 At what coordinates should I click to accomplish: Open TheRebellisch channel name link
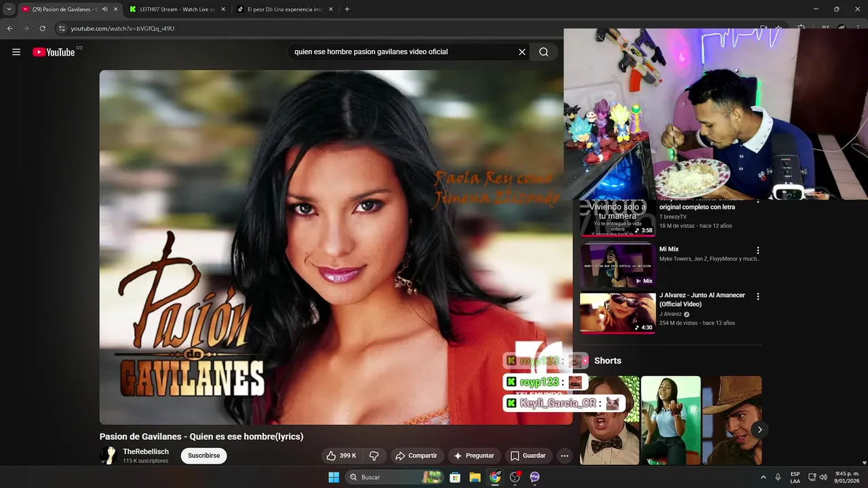tap(146, 451)
